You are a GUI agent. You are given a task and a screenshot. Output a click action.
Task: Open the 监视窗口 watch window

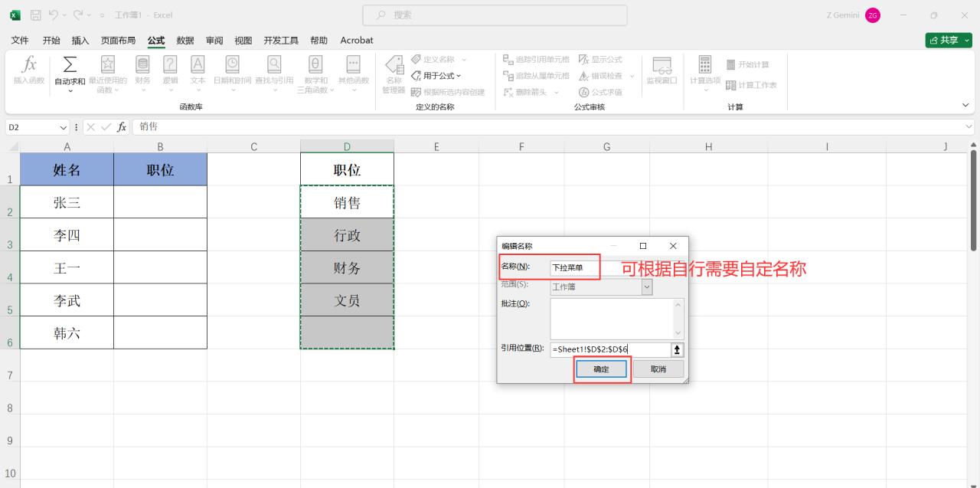point(661,70)
